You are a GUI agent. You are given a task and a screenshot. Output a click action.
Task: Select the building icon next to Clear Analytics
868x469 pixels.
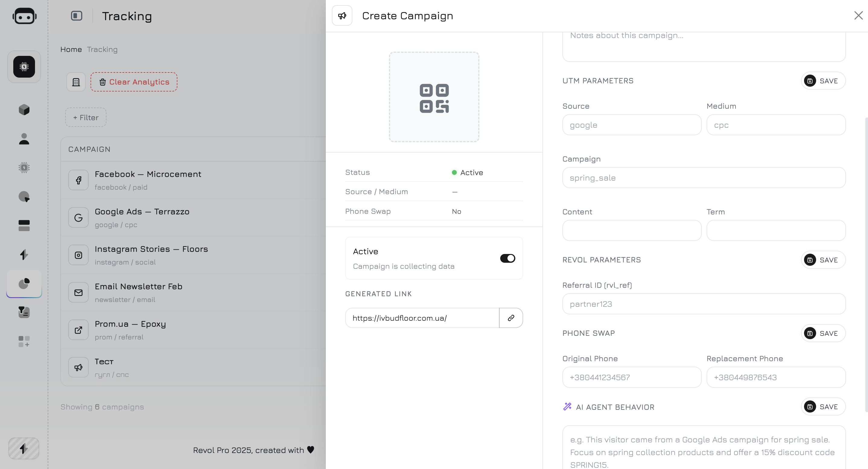tap(75, 82)
